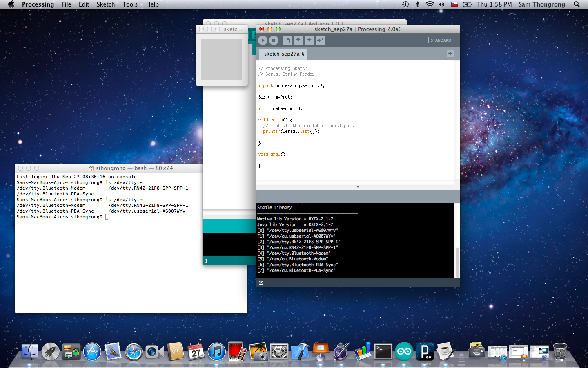Open the Apple menu
The height and width of the screenshot is (368, 588).
[x=11, y=4]
